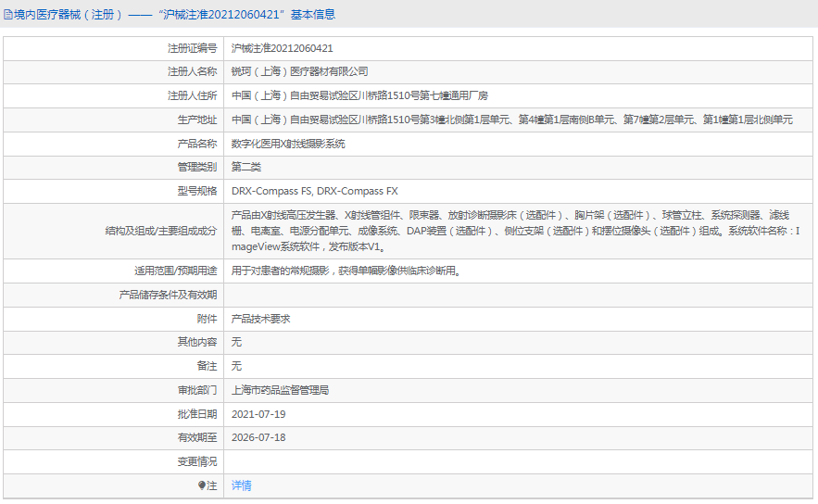Image resolution: width=818 pixels, height=504 pixels.
Task: Click the 备注 label
Action: coord(208,366)
